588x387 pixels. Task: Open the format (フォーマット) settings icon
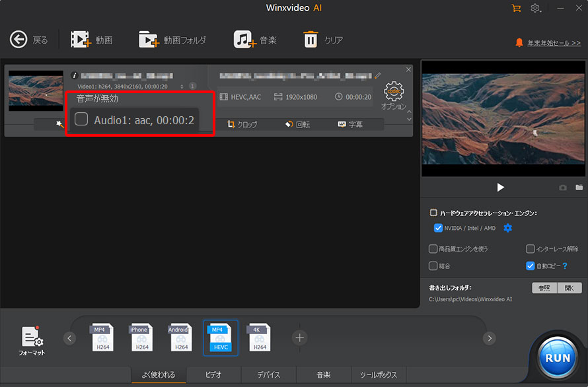click(32, 337)
